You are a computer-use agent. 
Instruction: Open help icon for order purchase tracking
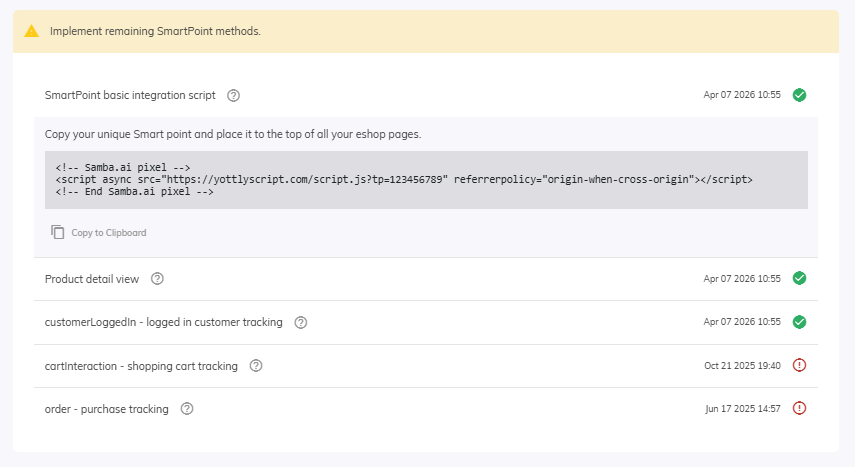(187, 409)
